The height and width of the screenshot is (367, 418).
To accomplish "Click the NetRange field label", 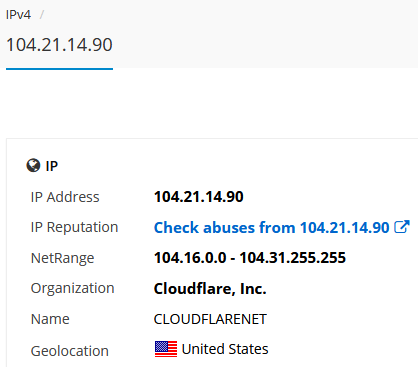I will pyautogui.click(x=62, y=258).
